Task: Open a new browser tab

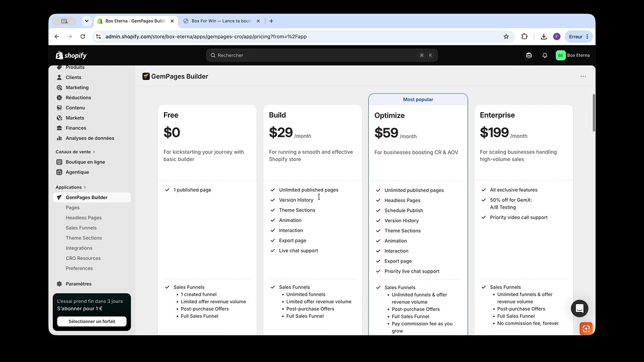Action: (x=271, y=21)
